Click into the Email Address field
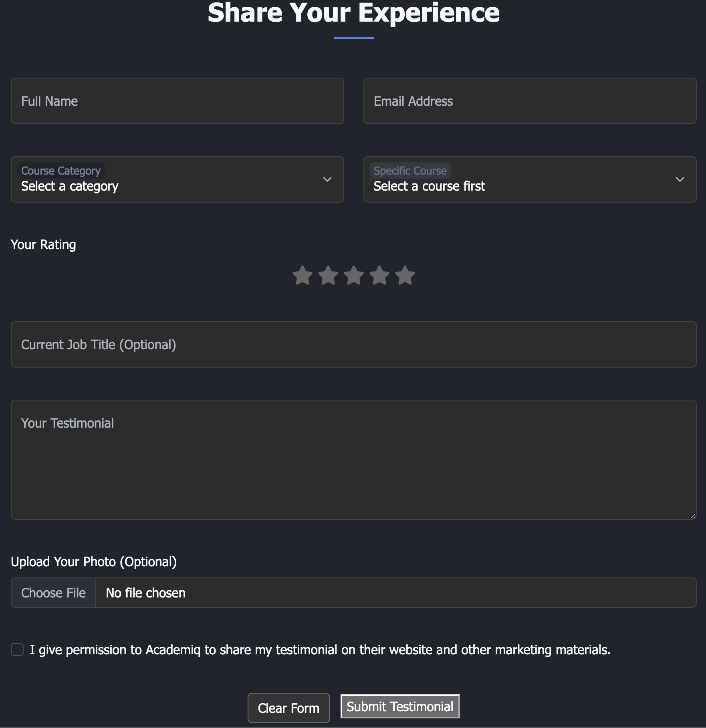The height and width of the screenshot is (728, 706). click(530, 101)
